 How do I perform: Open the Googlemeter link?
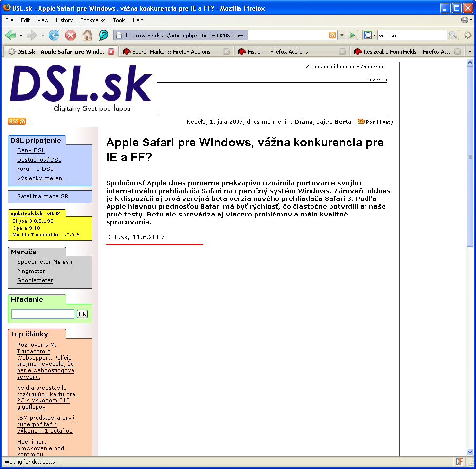(35, 280)
